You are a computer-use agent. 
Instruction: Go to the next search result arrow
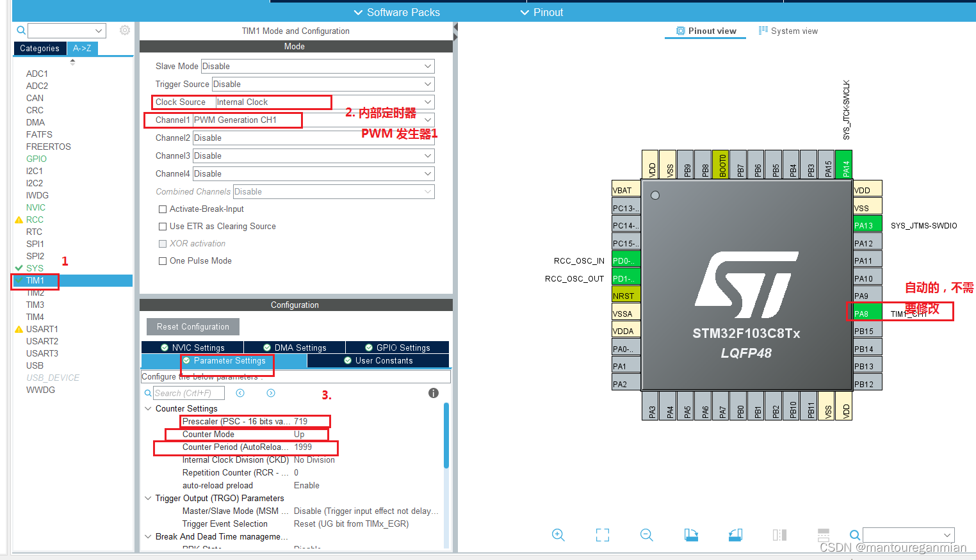(271, 393)
